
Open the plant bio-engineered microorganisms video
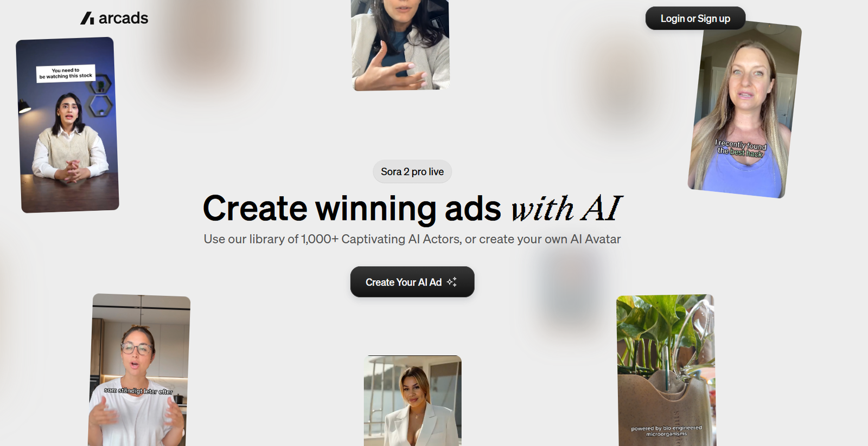(666, 370)
